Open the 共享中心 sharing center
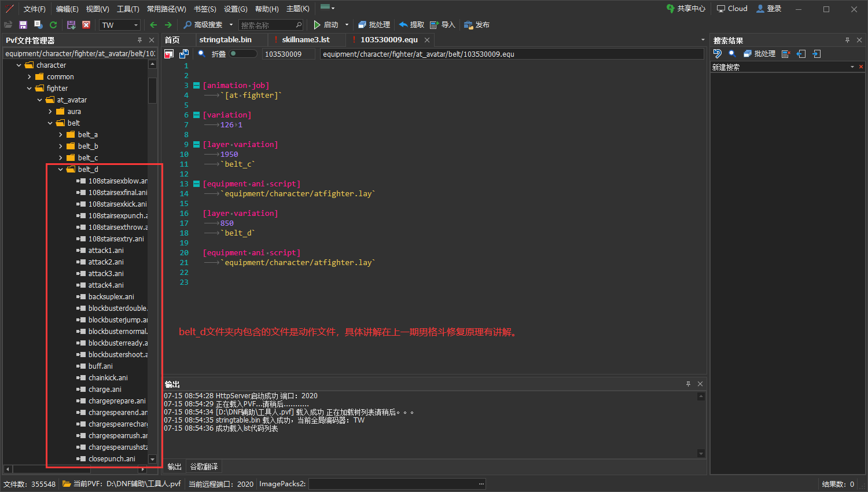The image size is (868, 492). (686, 9)
